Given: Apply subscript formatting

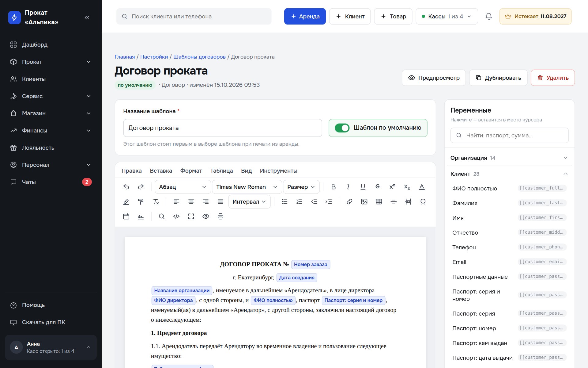Looking at the screenshot, I should click(x=407, y=187).
